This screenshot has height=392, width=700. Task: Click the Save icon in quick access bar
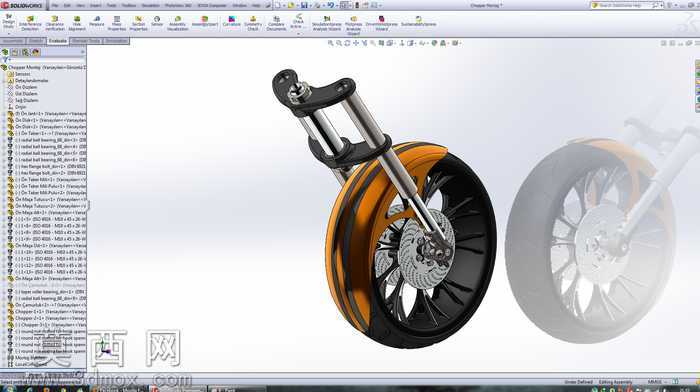(304, 5)
